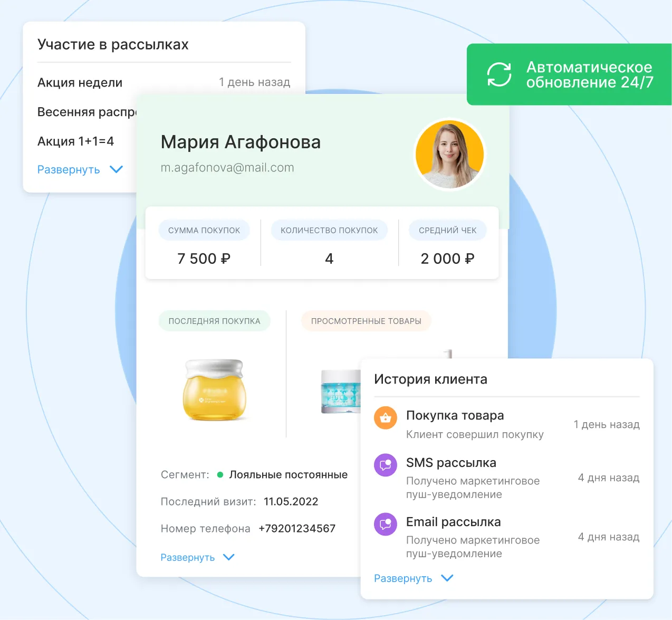The width and height of the screenshot is (672, 620).
Task: Click the purple Email рассылка message icon
Action: [386, 524]
